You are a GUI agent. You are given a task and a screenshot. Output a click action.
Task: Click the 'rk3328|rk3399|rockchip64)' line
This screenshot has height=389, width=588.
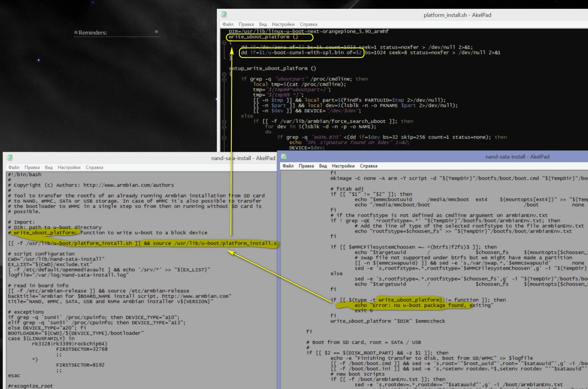pyautogui.click(x=70, y=343)
